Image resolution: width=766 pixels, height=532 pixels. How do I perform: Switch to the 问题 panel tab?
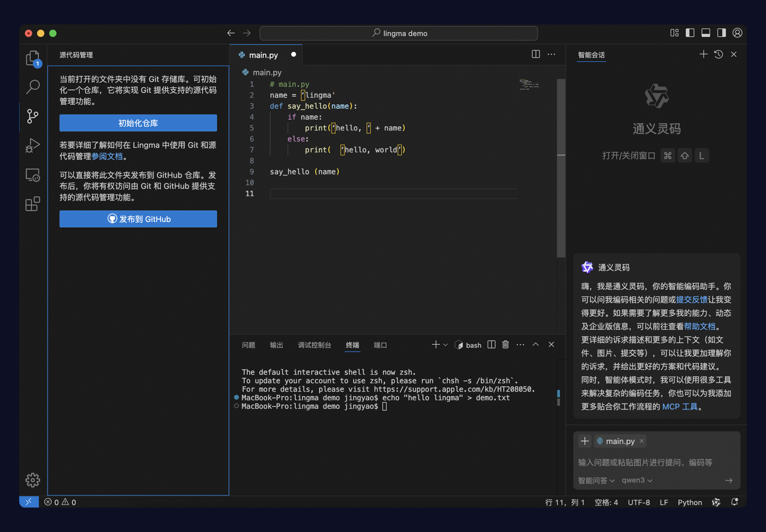click(x=248, y=345)
